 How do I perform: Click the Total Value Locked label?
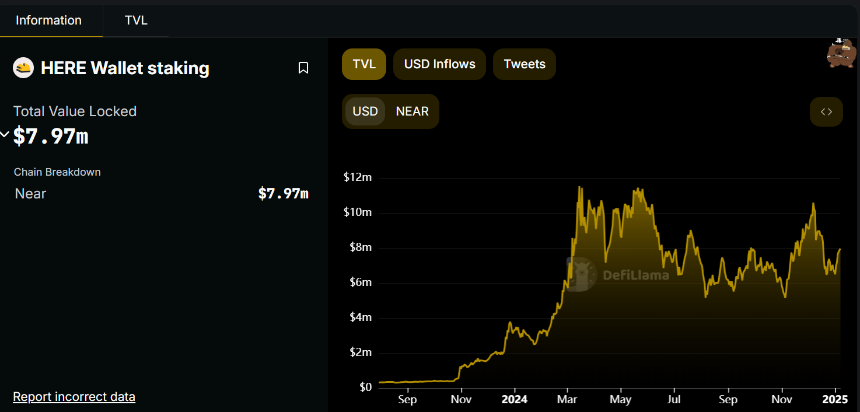(x=75, y=111)
